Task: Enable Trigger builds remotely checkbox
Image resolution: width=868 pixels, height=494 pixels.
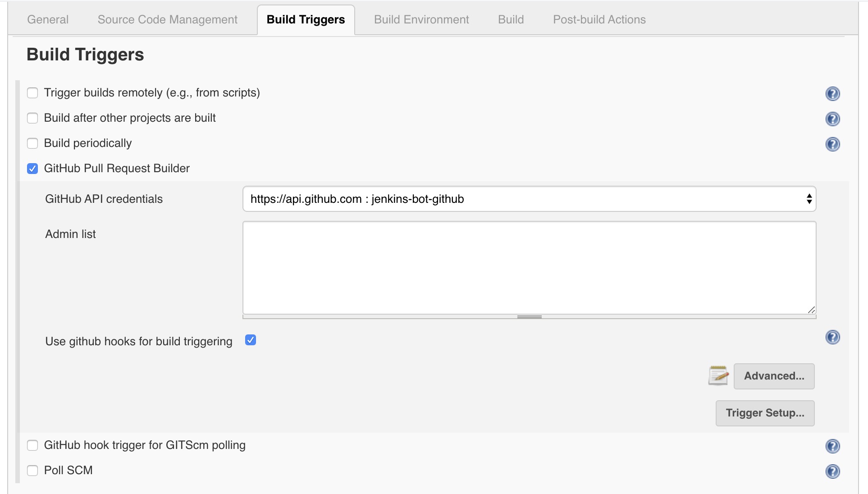Action: pyautogui.click(x=33, y=93)
